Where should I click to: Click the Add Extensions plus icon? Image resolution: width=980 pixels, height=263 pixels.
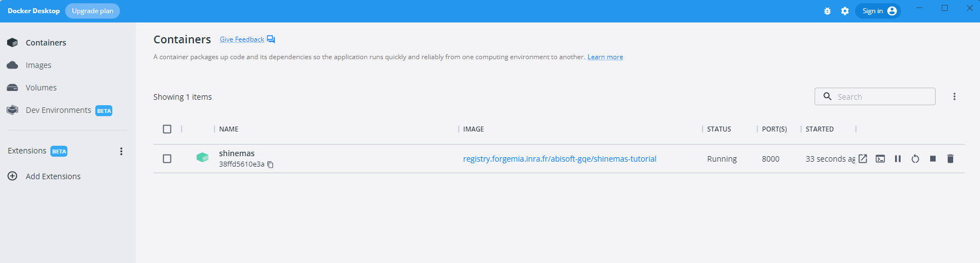pos(12,176)
